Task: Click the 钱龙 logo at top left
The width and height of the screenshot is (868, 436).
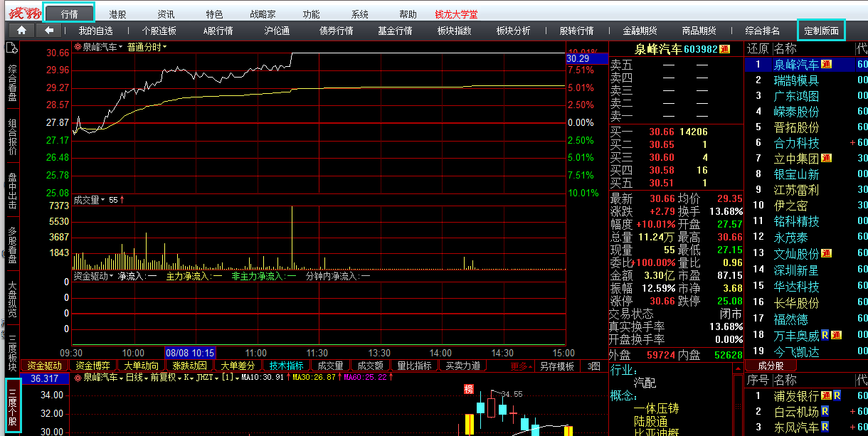Action: (24, 14)
